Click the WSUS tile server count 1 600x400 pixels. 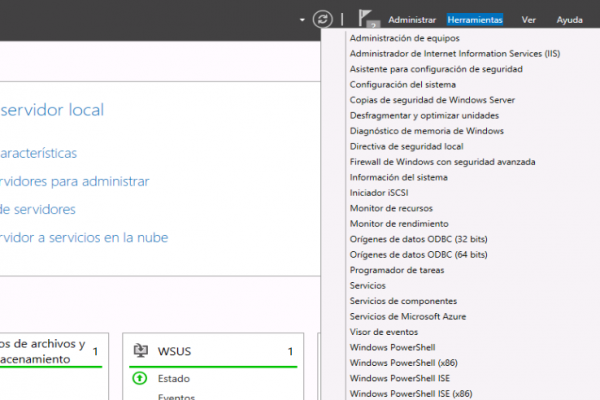click(290, 351)
